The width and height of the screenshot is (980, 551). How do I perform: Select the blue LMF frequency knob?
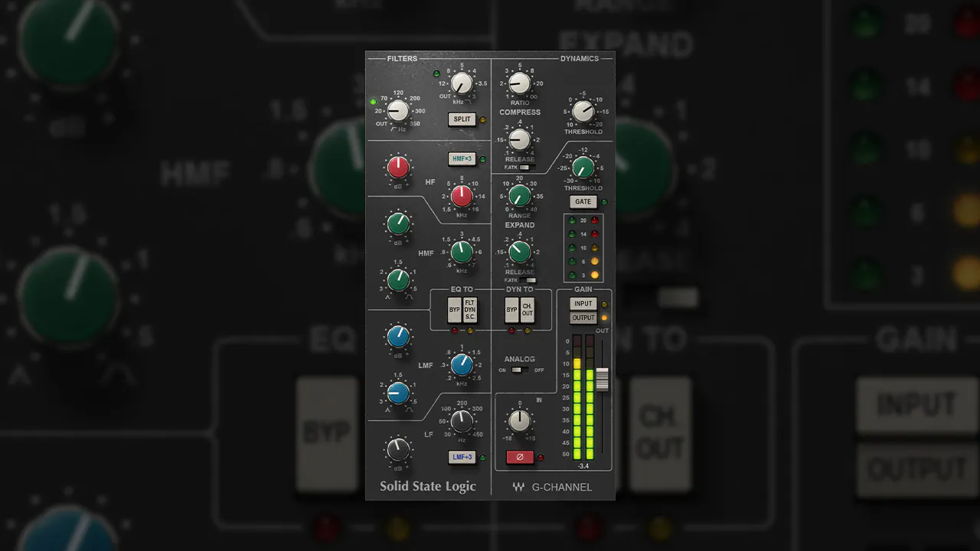pos(462,366)
